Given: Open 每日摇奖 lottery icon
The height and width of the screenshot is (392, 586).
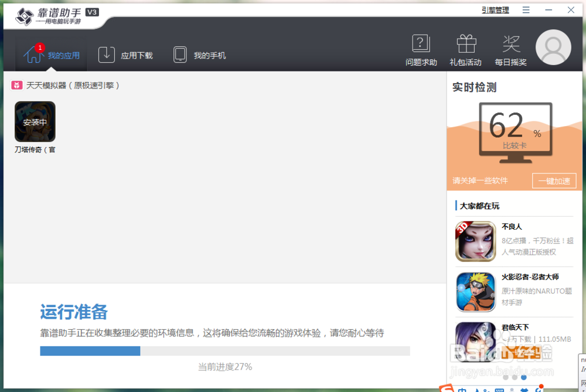Looking at the screenshot, I should 511,44.
